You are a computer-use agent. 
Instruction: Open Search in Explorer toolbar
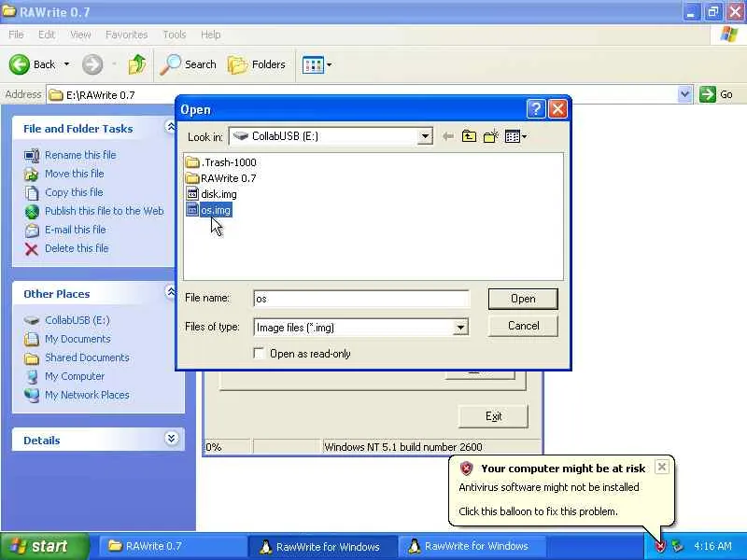[x=189, y=64]
